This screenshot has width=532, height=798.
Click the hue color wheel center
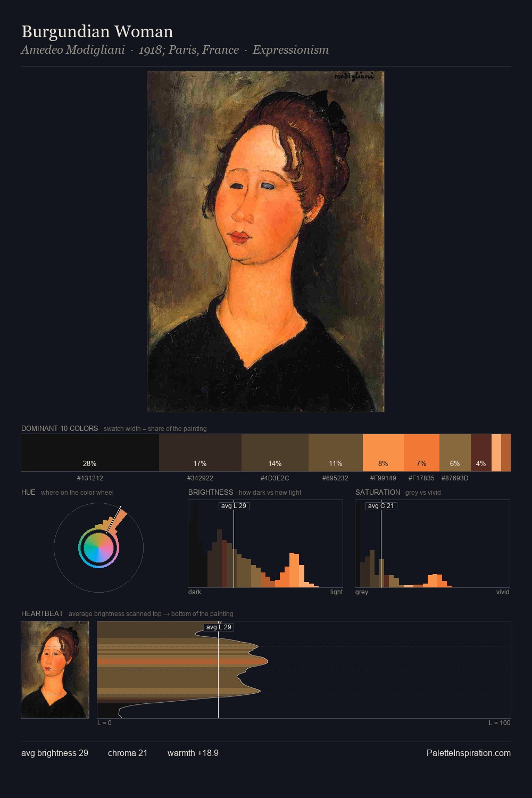pos(98,547)
